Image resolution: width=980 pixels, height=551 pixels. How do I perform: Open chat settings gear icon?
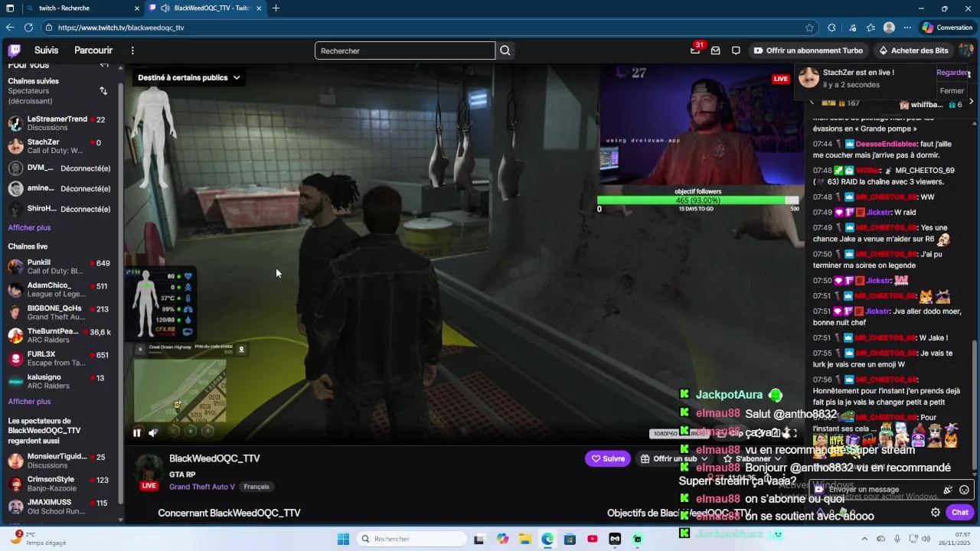click(x=935, y=513)
